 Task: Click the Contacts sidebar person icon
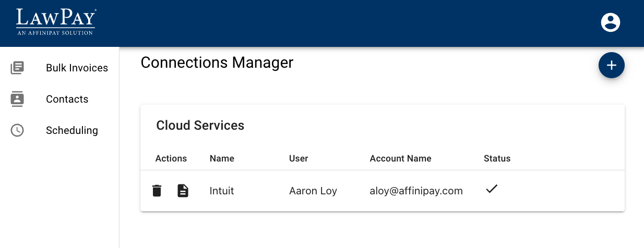tap(17, 99)
